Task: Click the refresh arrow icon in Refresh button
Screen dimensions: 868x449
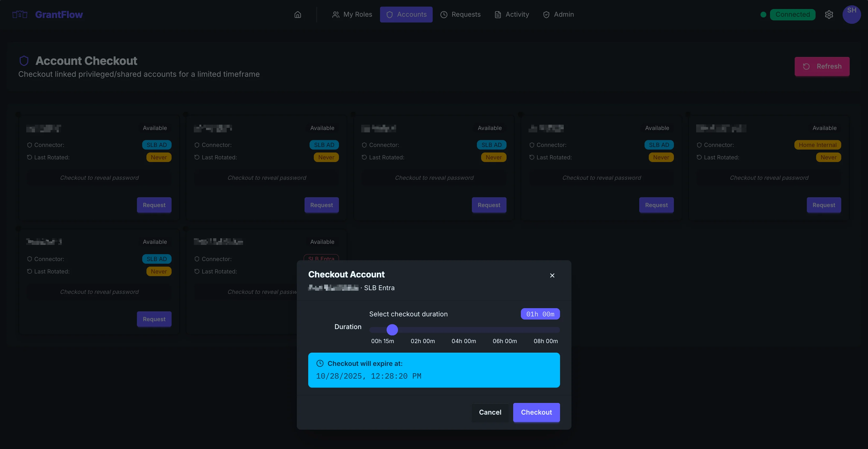Action: point(807,66)
